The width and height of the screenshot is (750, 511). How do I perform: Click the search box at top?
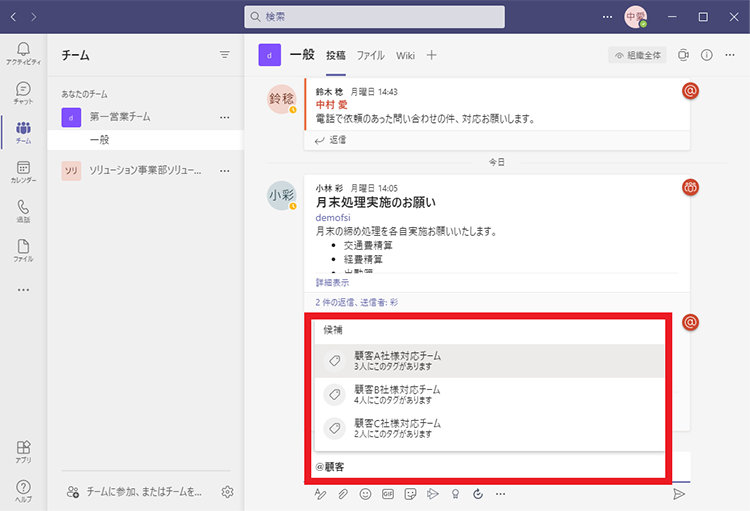click(x=374, y=17)
